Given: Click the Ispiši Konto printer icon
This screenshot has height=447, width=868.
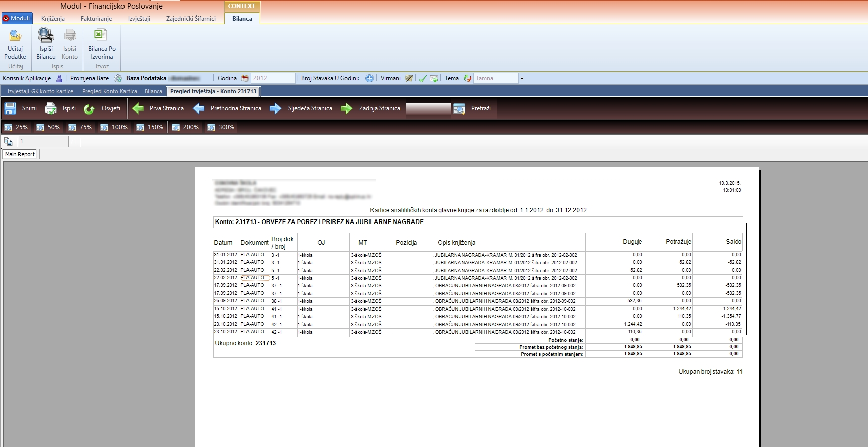Looking at the screenshot, I should 70,35.
